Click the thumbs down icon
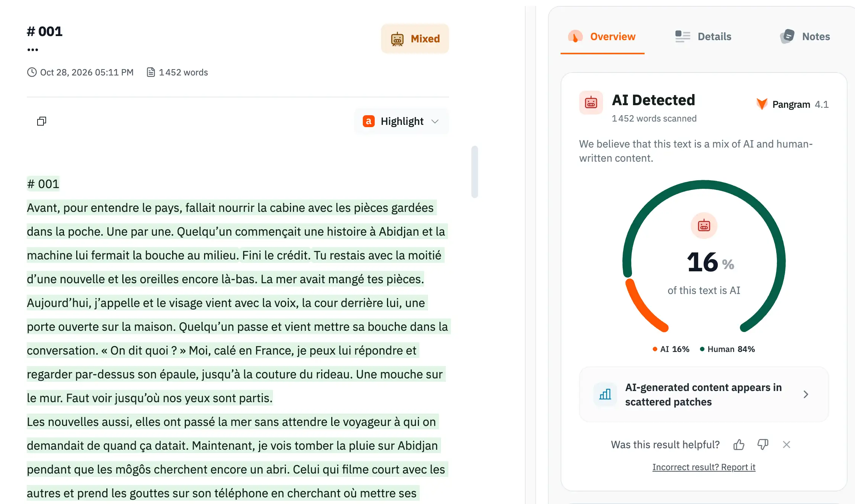The image size is (855, 504). (x=763, y=445)
